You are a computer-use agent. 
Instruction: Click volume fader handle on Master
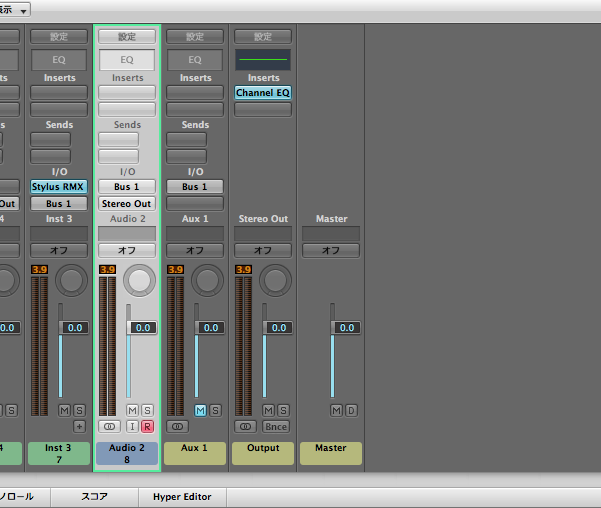[x=346, y=328]
